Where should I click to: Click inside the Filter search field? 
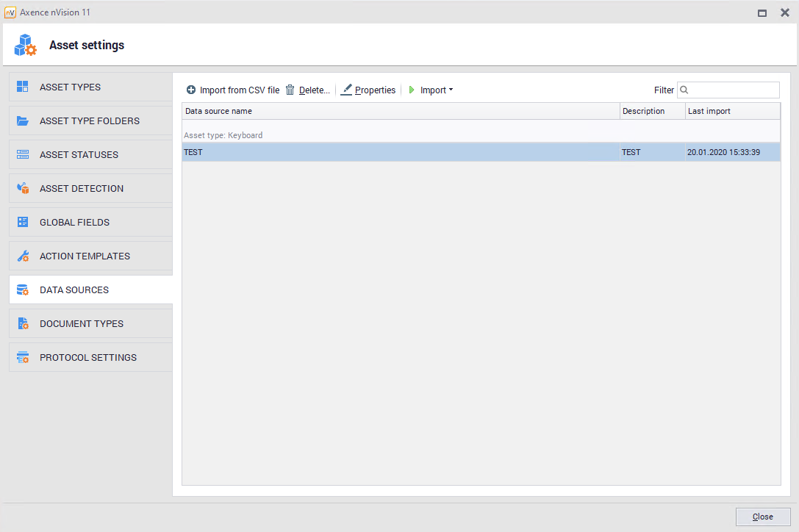[733, 90]
